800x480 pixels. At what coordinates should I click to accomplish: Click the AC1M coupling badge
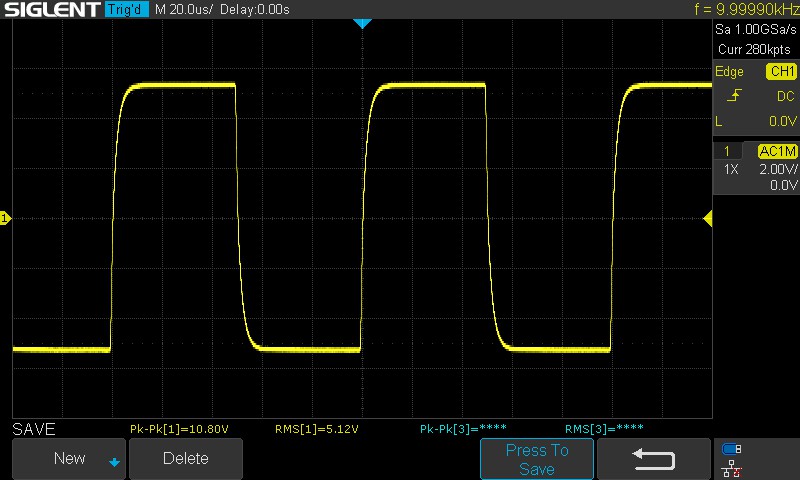(778, 151)
